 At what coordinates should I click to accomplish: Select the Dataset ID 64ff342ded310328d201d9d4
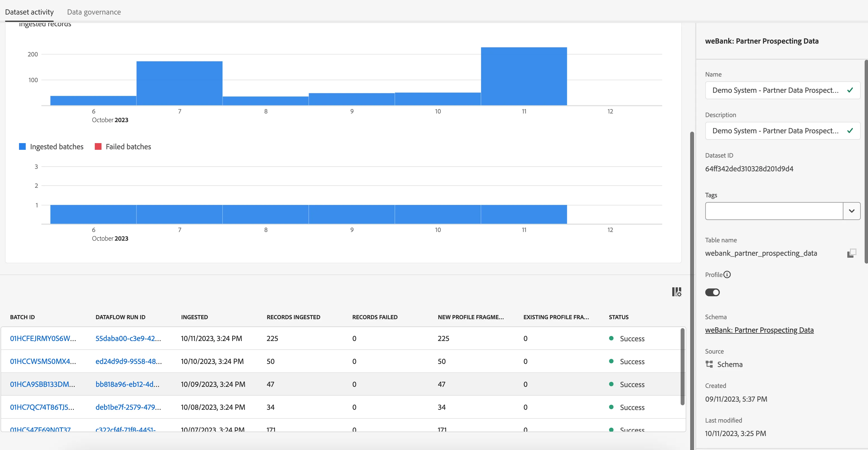749,169
